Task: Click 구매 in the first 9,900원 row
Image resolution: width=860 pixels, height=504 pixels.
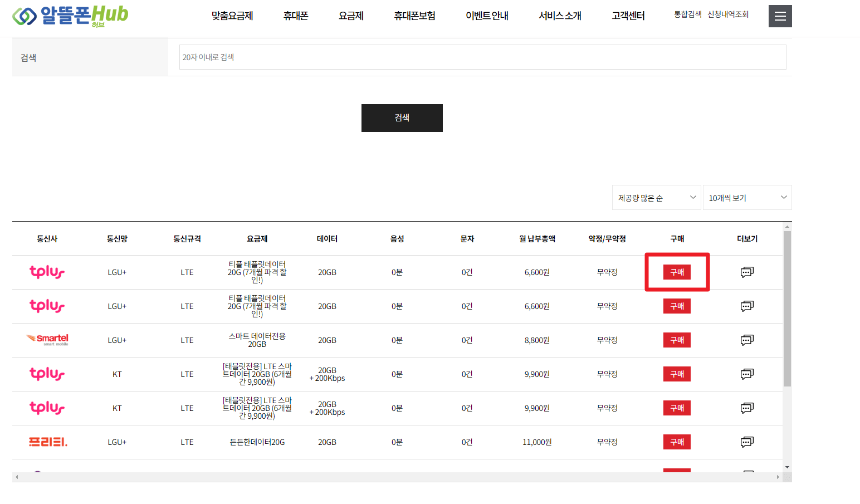Action: tap(677, 374)
